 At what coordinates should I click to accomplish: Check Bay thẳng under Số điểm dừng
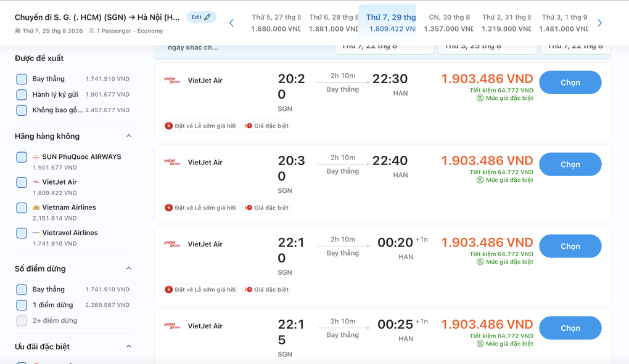22,289
